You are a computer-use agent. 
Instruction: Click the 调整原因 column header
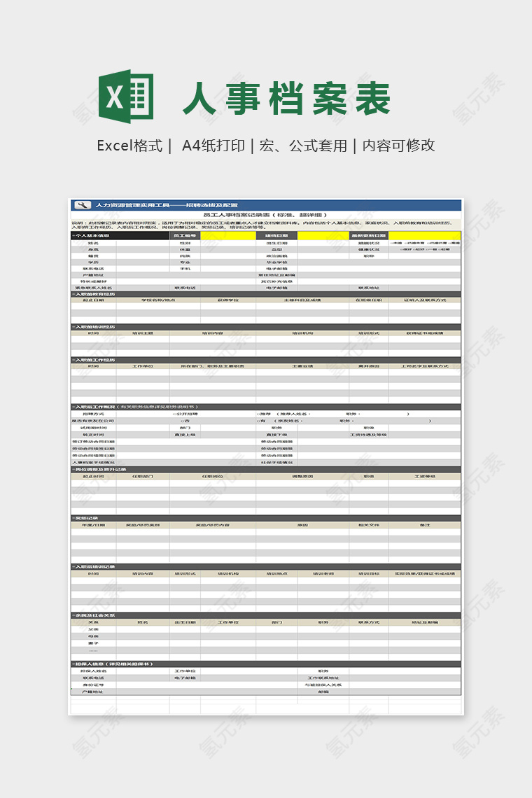302,477
